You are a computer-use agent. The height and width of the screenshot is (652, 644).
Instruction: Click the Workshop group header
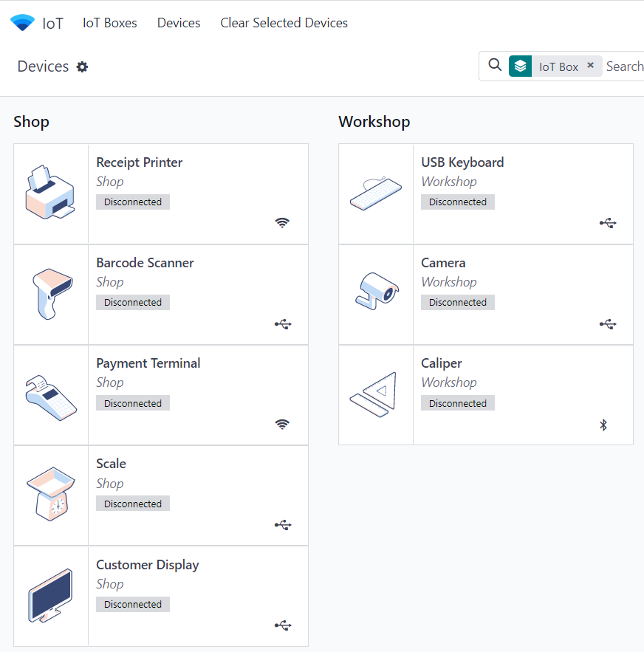(x=374, y=122)
